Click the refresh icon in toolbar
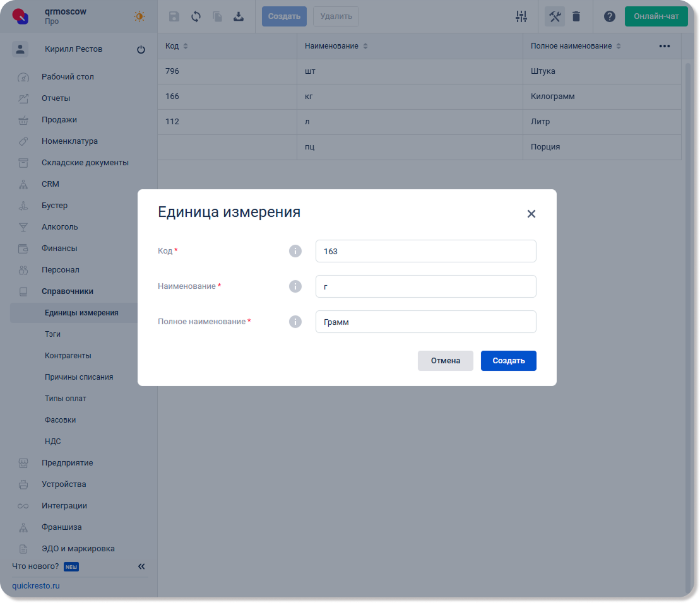 [x=196, y=16]
